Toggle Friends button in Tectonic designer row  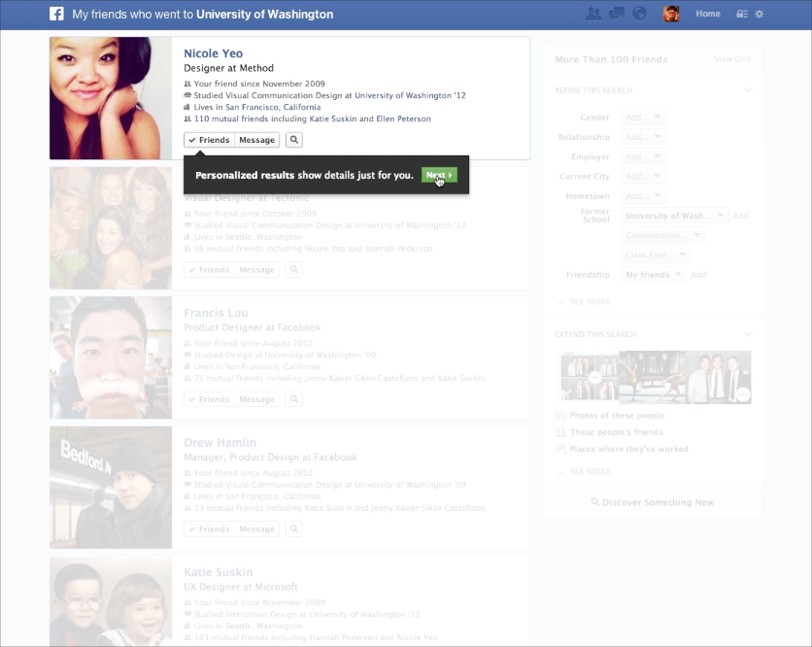coord(209,269)
